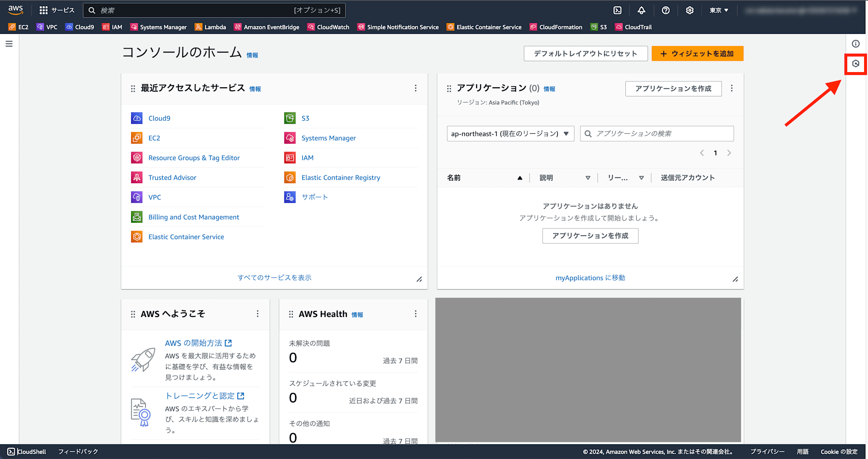The height and width of the screenshot is (459, 868).
Task: Click the search field in the header
Action: tap(214, 10)
